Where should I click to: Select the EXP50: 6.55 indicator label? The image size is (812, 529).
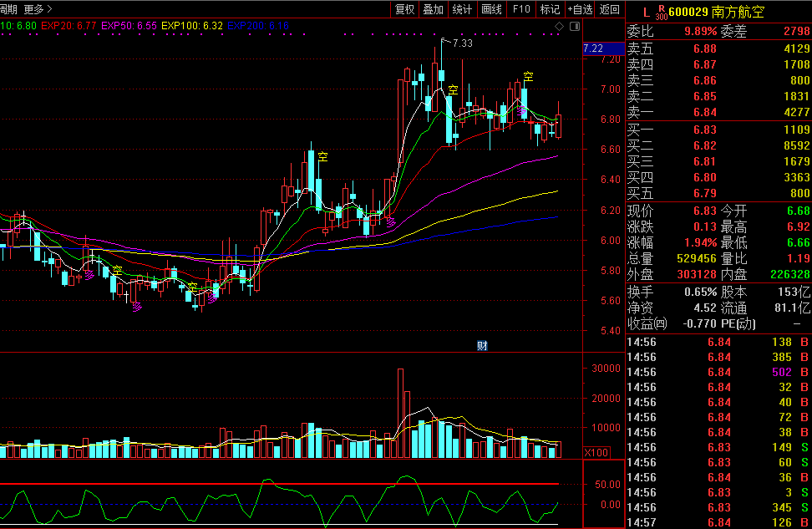tap(129, 26)
